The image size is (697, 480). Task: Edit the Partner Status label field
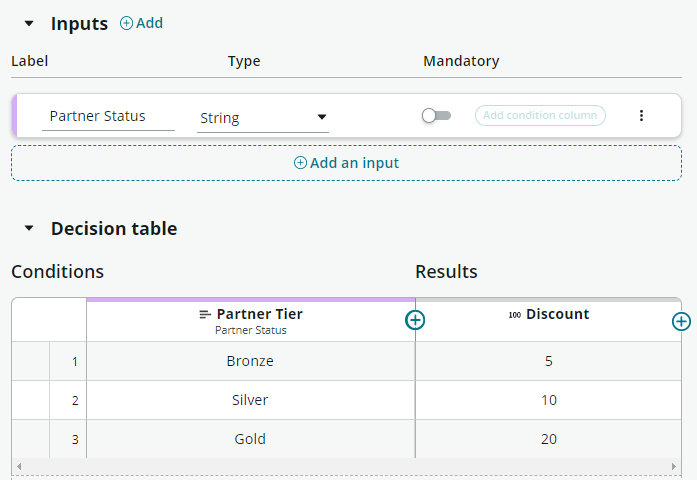pyautogui.click(x=108, y=116)
